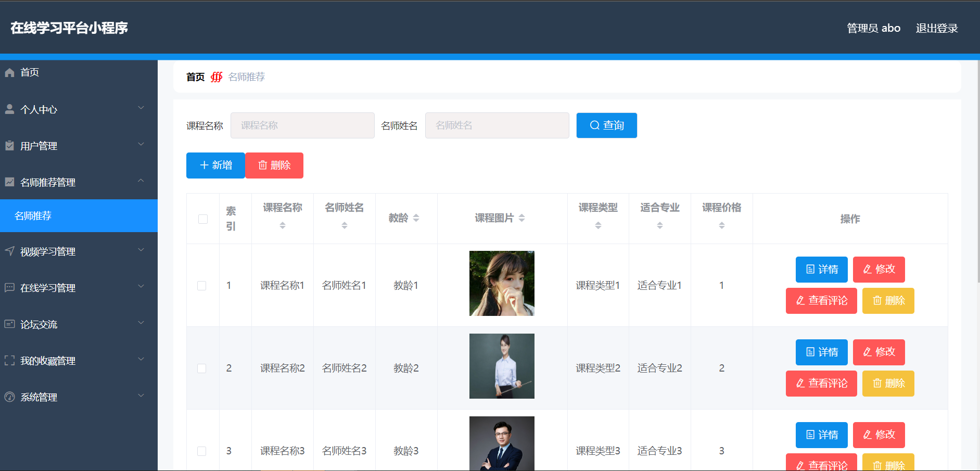Collapse the 名师推荐管理 menu chevron

(x=141, y=181)
